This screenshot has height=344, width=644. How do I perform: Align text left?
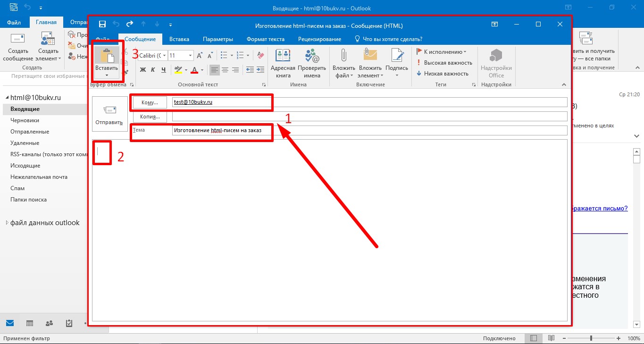[215, 70]
